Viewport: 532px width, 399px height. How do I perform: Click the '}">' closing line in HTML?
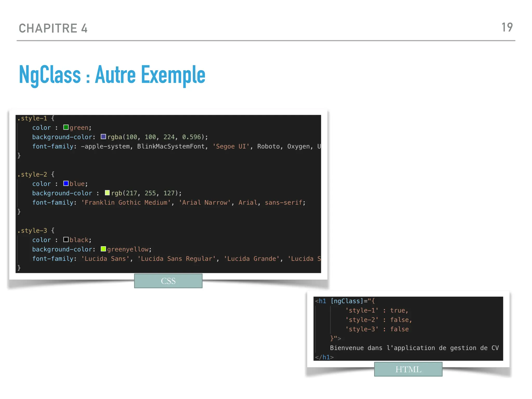[x=336, y=338]
